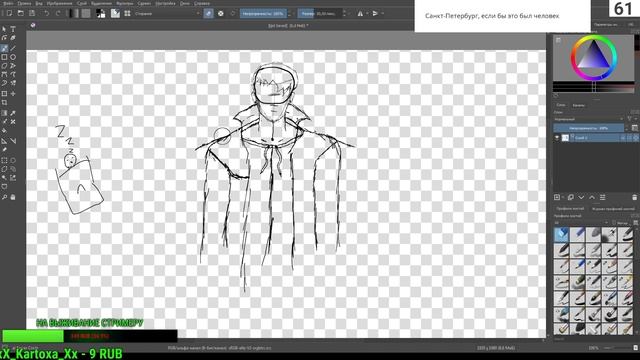This screenshot has width=640, height=360.
Task: Open the horizontal mirror options arrow
Action: click(x=367, y=13)
